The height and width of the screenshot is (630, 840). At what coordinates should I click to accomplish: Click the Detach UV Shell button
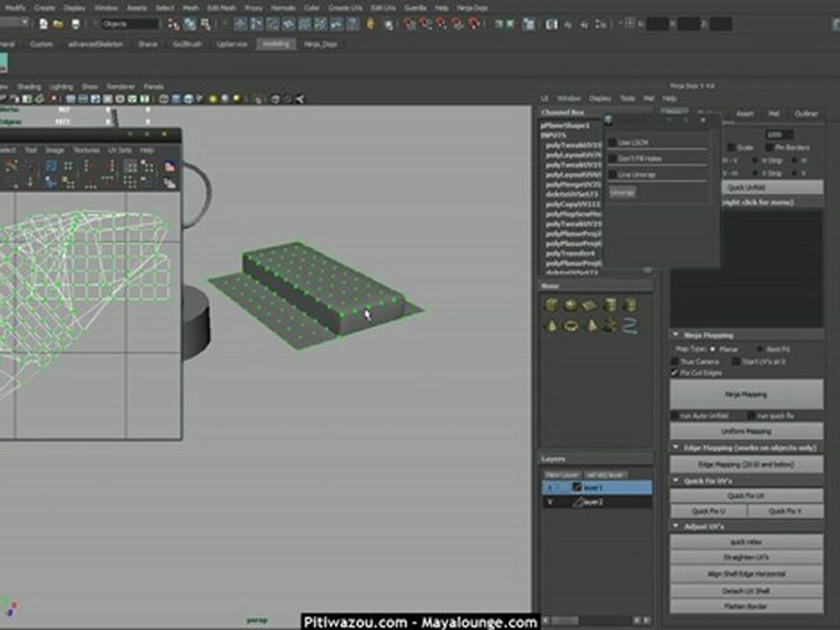pyautogui.click(x=746, y=591)
